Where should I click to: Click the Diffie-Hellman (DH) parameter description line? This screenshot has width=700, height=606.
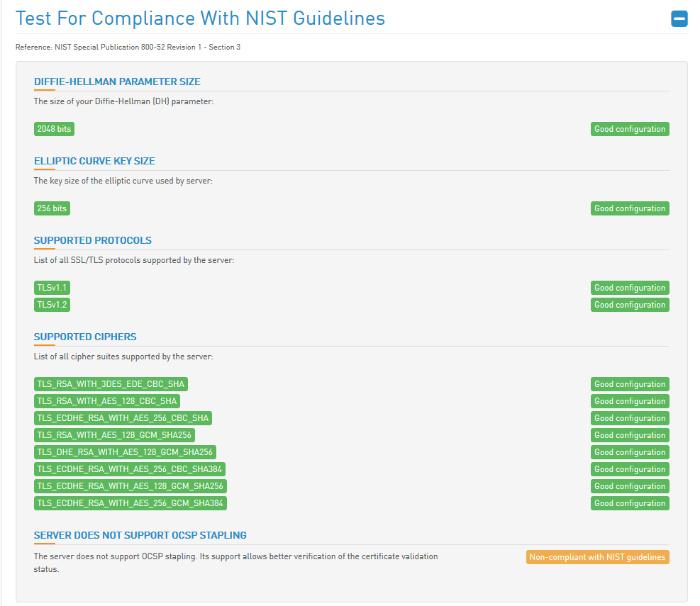coord(123,101)
